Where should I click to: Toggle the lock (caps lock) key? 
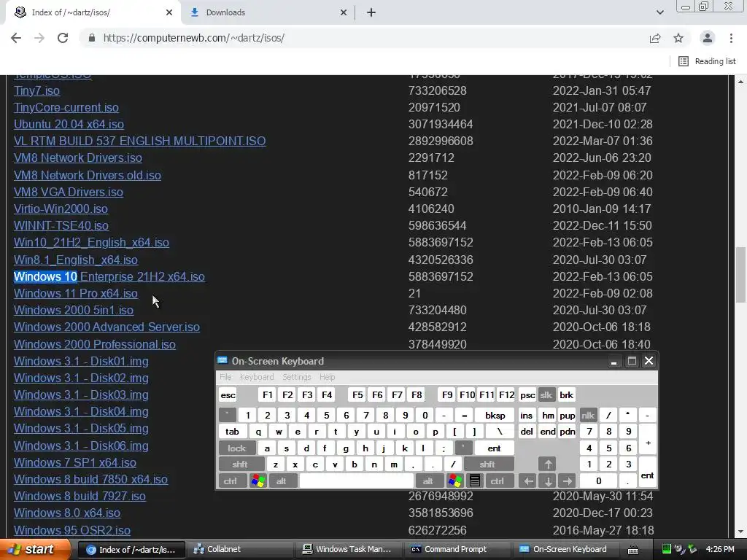[237, 448]
